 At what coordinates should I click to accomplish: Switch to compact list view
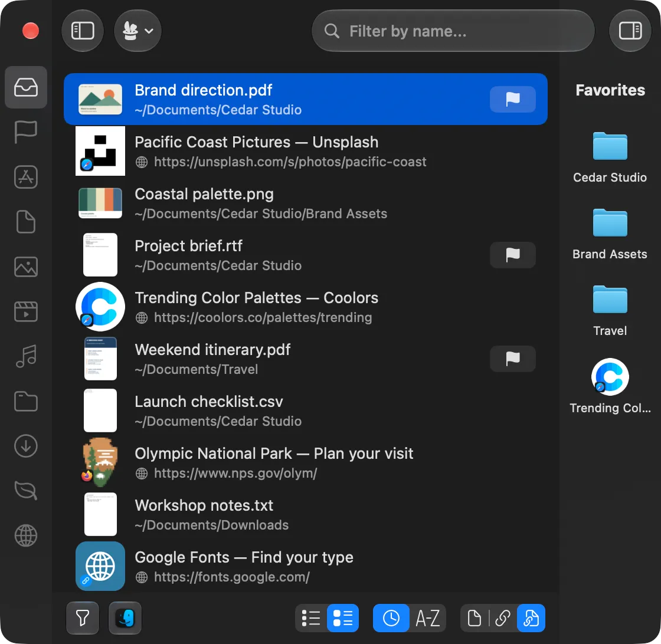click(x=311, y=618)
